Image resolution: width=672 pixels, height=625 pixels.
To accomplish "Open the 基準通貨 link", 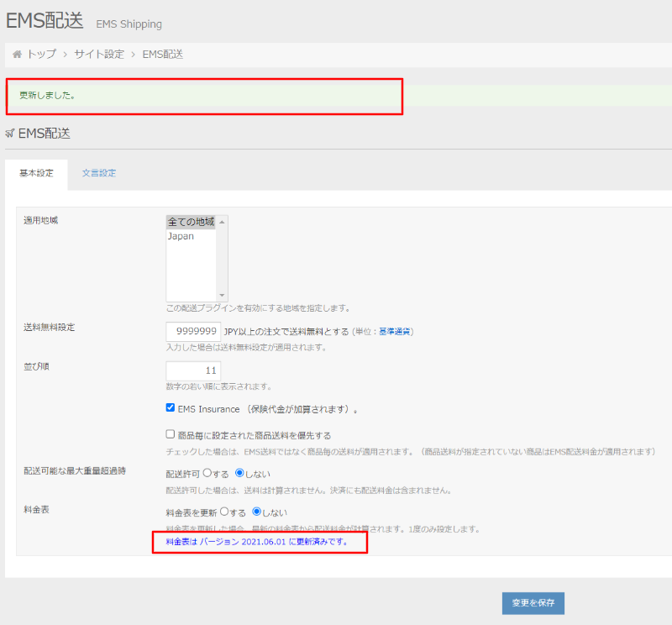I will point(394,332).
